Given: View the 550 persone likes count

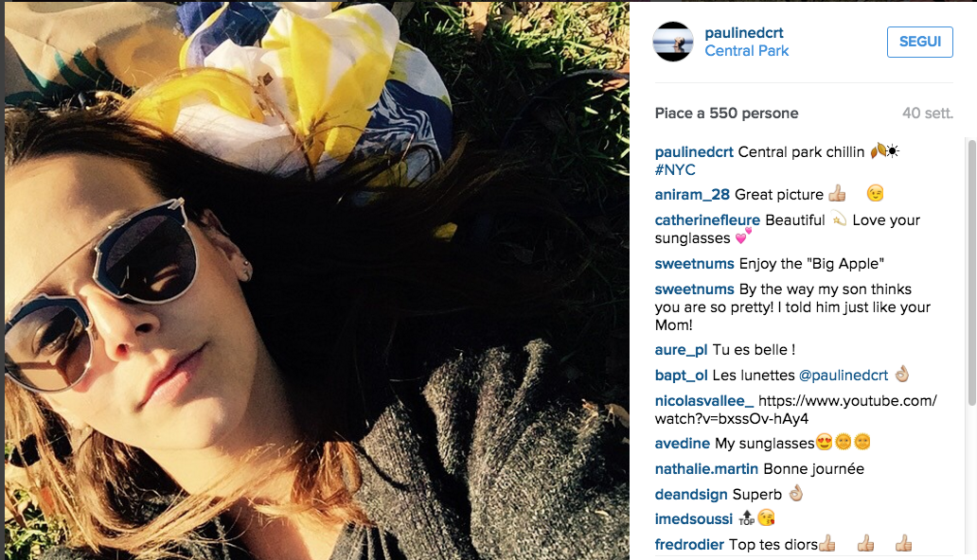Looking at the screenshot, I should pos(754,114).
